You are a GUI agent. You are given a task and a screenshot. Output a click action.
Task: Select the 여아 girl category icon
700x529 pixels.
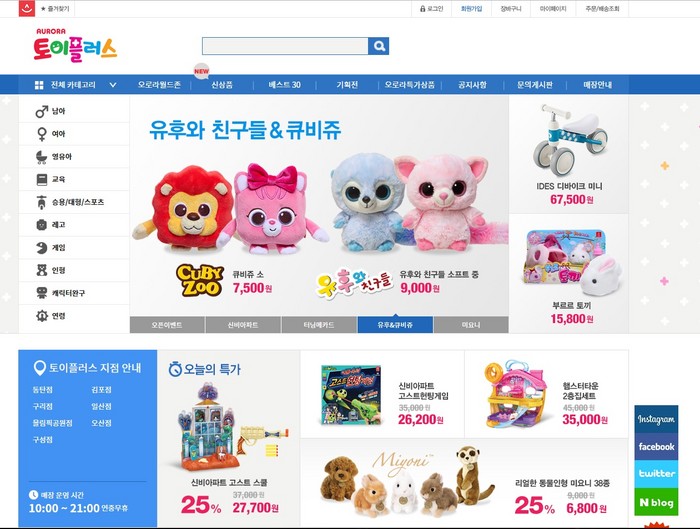(x=42, y=134)
